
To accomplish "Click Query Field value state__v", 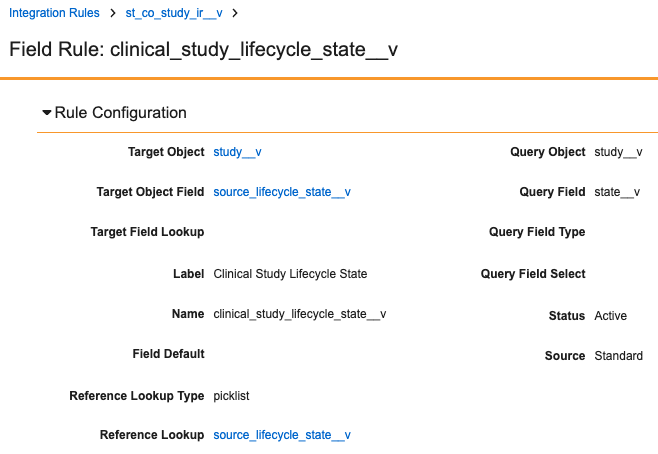I will [616, 192].
